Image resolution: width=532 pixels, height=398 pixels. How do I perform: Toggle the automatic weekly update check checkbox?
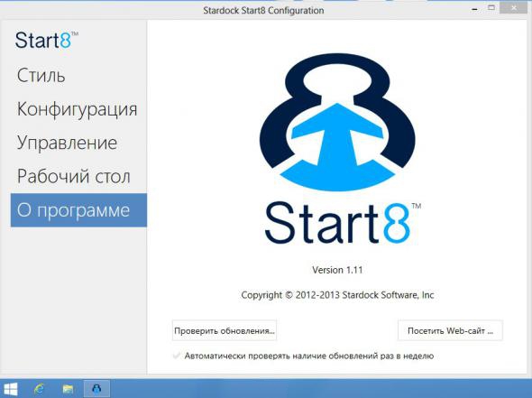(177, 356)
